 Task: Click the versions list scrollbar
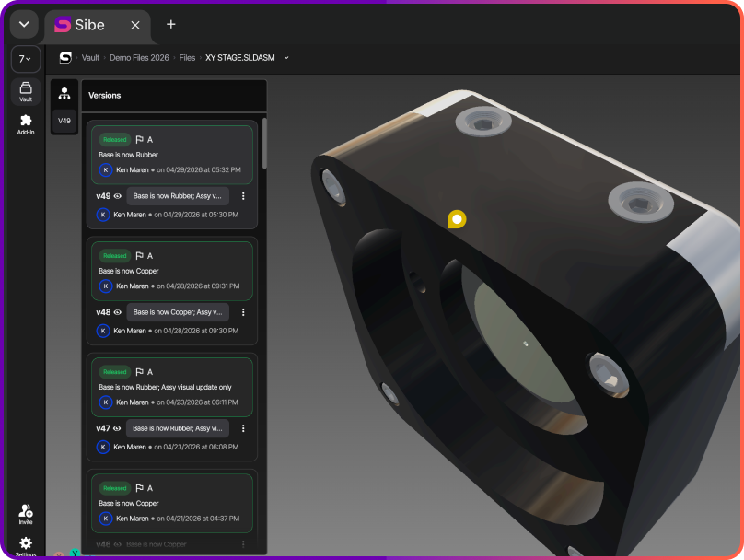[264, 144]
